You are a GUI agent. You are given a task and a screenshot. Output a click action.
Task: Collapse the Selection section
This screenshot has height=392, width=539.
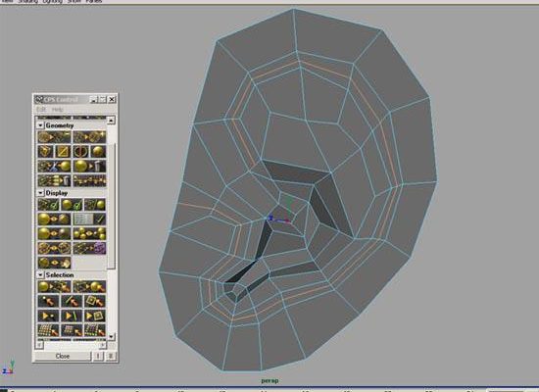(x=40, y=274)
